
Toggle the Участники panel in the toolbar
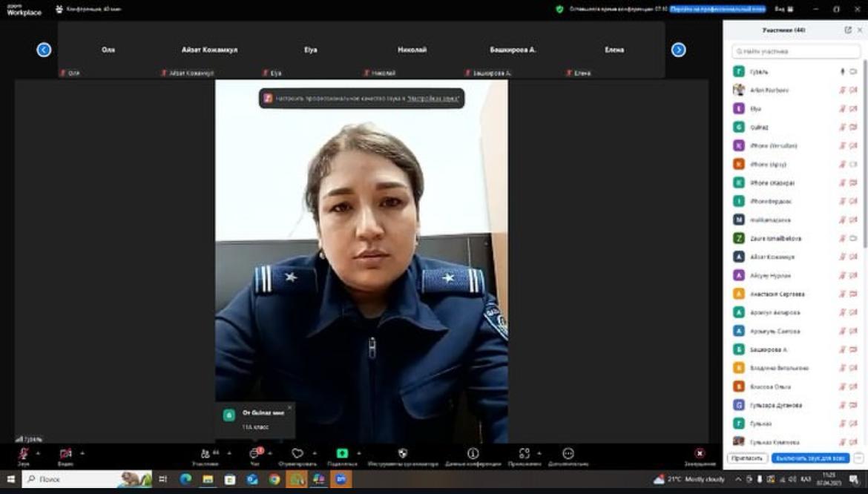tap(206, 453)
